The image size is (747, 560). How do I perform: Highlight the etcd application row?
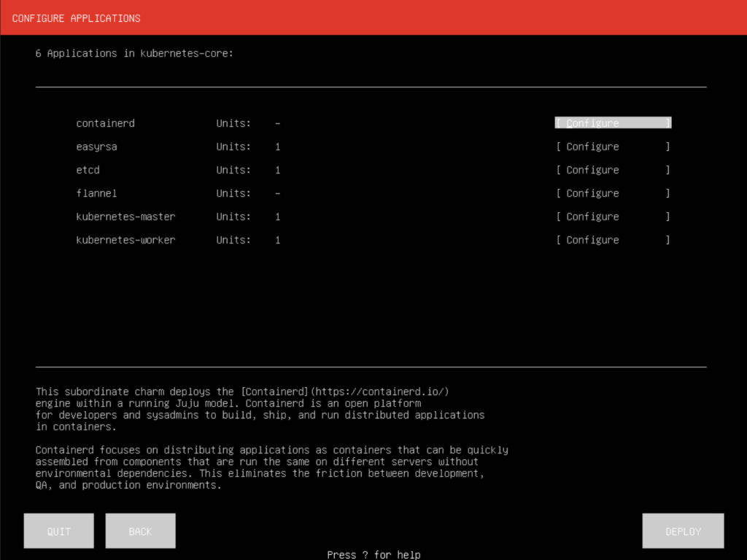88,169
